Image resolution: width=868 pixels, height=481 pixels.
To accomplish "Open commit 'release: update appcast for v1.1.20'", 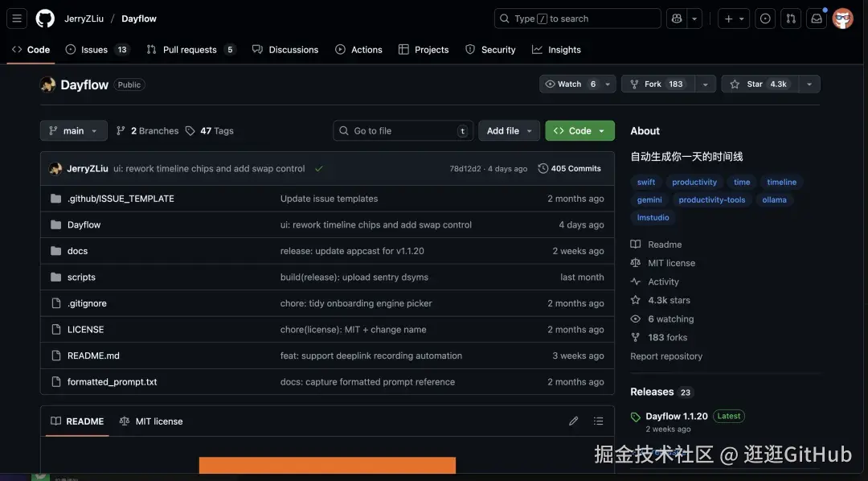I will pyautogui.click(x=352, y=250).
